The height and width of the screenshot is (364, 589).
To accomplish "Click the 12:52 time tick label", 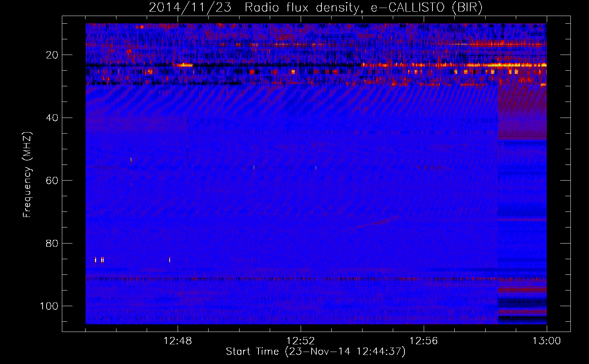I will [x=301, y=341].
